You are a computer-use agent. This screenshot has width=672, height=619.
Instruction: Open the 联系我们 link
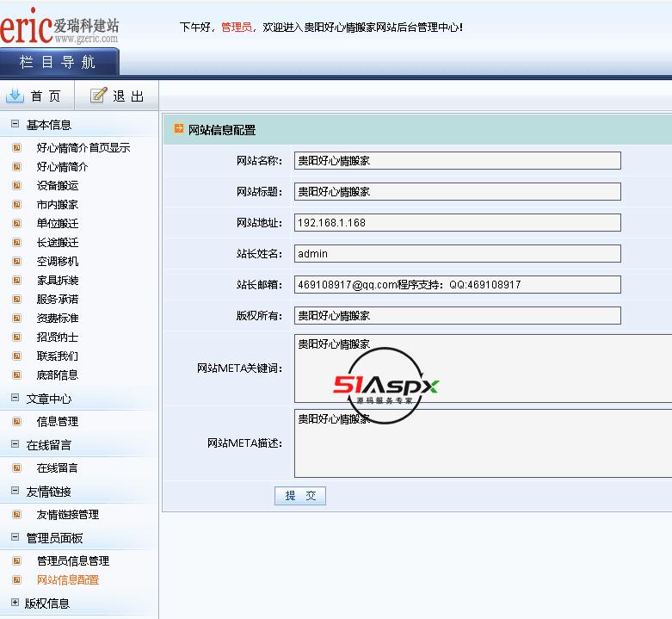point(58,356)
